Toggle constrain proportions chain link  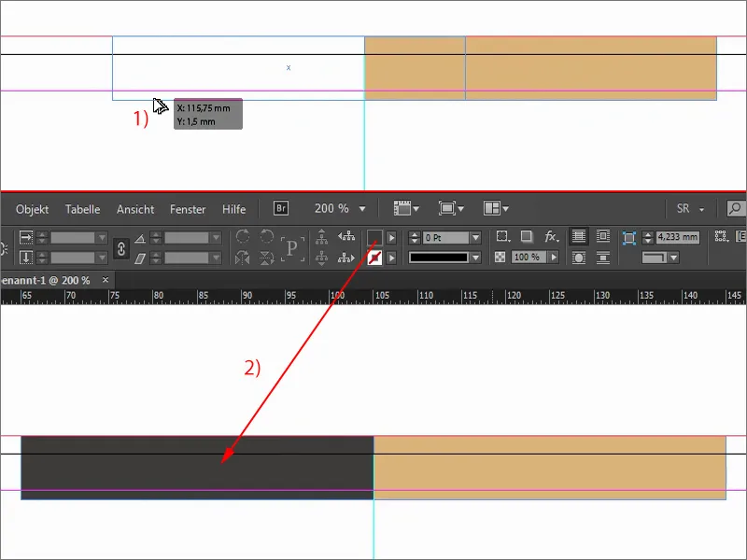point(121,248)
